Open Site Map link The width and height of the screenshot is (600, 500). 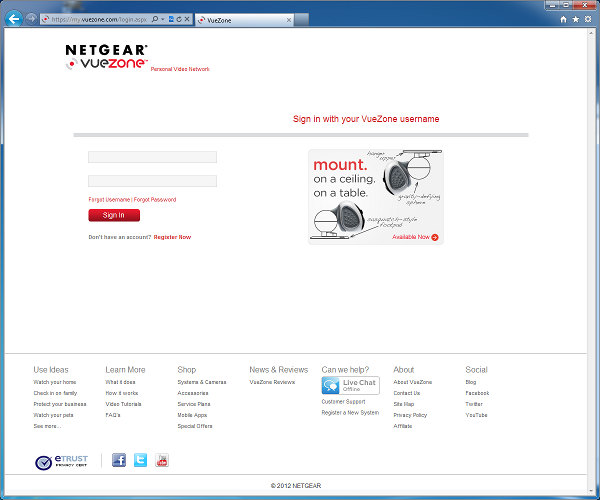pyautogui.click(x=404, y=404)
